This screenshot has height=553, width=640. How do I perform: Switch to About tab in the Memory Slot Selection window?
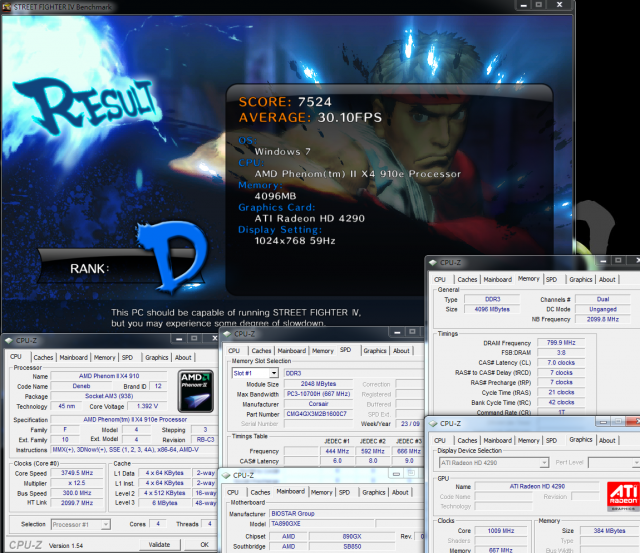[401, 351]
